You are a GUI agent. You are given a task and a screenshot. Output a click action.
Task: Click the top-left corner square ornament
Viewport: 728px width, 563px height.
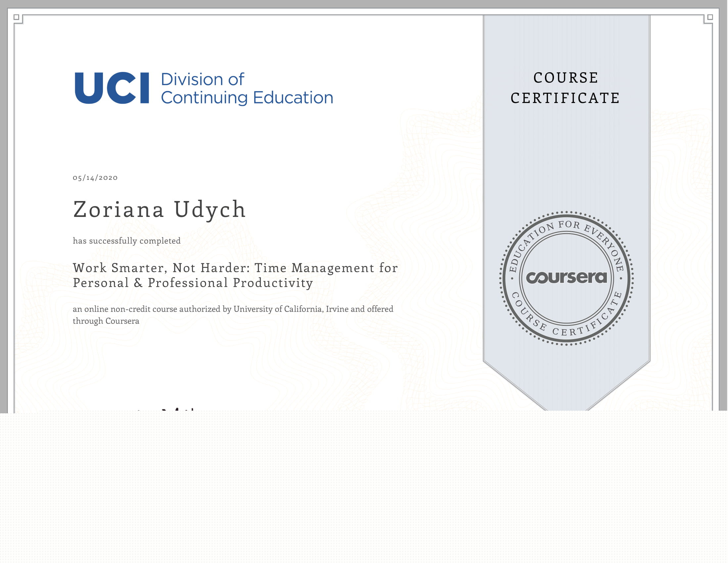tap(16, 17)
